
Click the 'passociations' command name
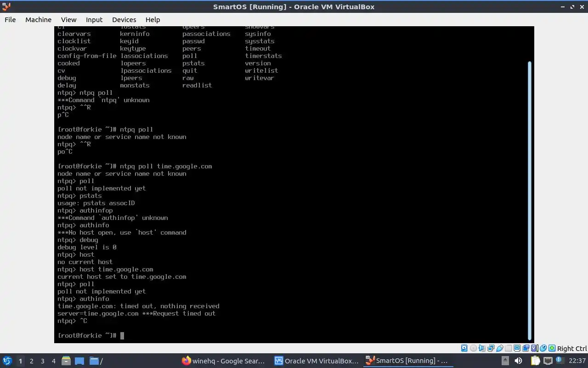click(x=206, y=34)
